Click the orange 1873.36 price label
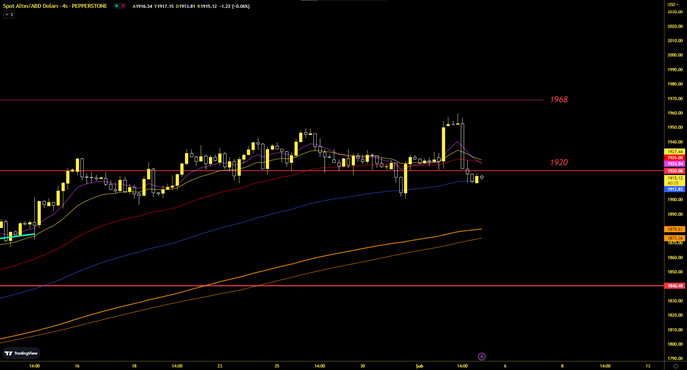Viewport: 687px width, 370px height. point(675,238)
